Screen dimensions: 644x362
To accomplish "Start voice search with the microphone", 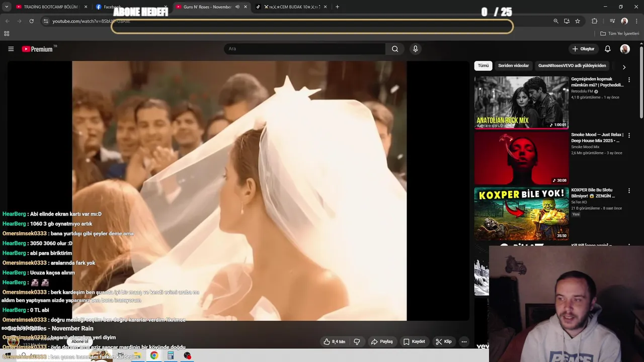I will (415, 49).
